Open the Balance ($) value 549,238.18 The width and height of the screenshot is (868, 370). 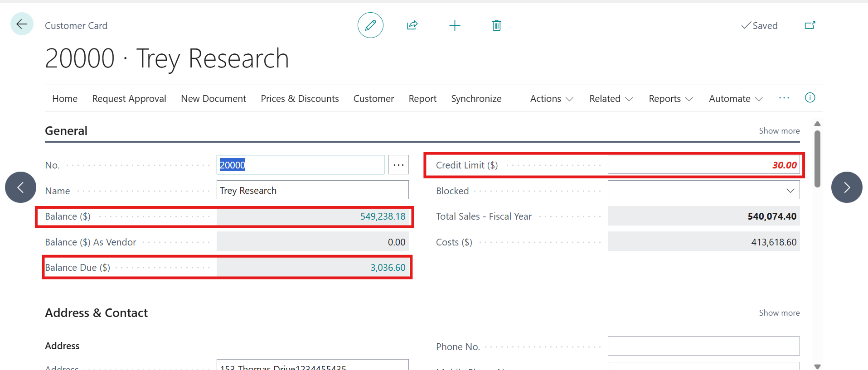click(x=383, y=216)
